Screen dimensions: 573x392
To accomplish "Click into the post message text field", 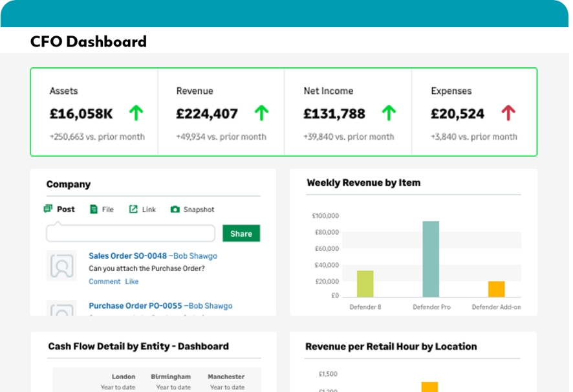I will pyautogui.click(x=130, y=234).
